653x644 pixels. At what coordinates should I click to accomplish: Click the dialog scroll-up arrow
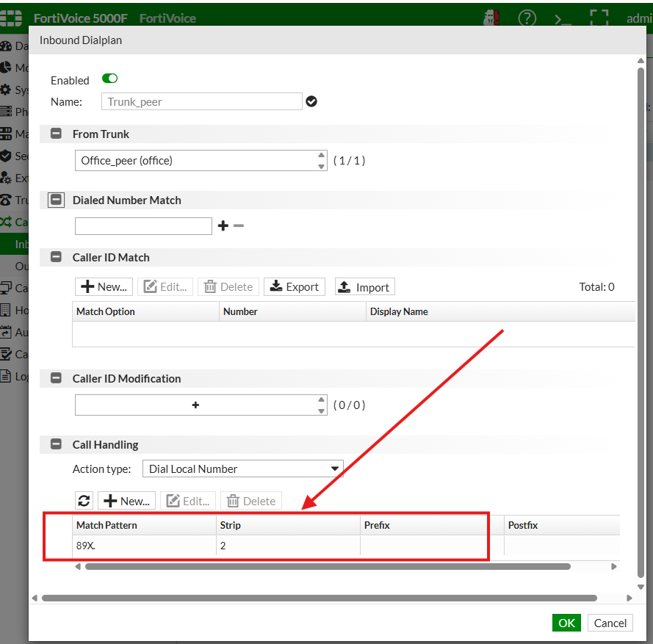click(x=641, y=61)
